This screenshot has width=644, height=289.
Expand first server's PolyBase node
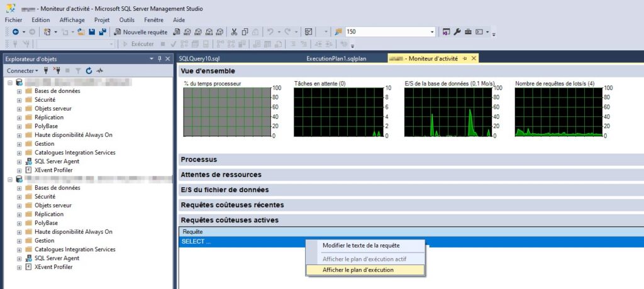point(19,126)
